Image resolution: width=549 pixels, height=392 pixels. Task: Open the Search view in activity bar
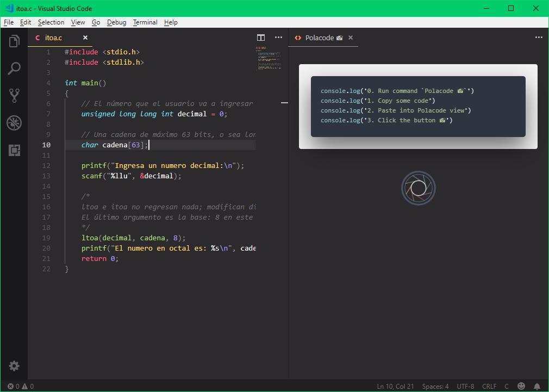pyautogui.click(x=14, y=69)
